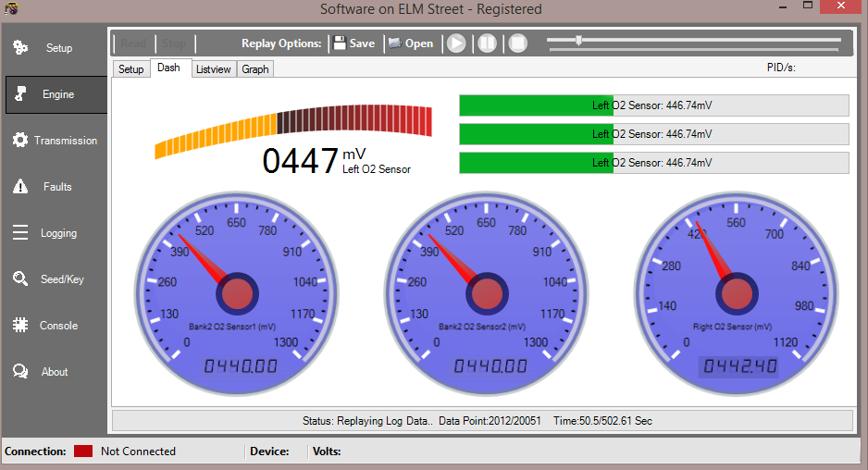Go to Engine in the sidebar

(x=58, y=94)
